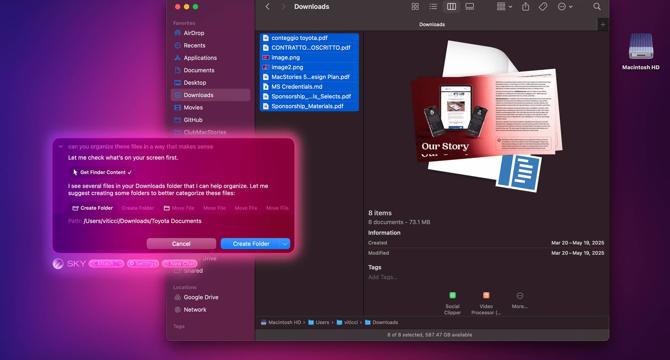This screenshot has width=670, height=360.
Task: Confirm with the blue Create Folder button
Action: click(x=251, y=244)
